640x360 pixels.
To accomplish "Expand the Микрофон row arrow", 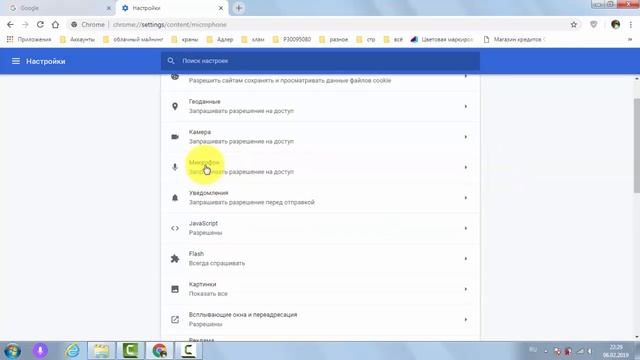I will click(x=465, y=167).
